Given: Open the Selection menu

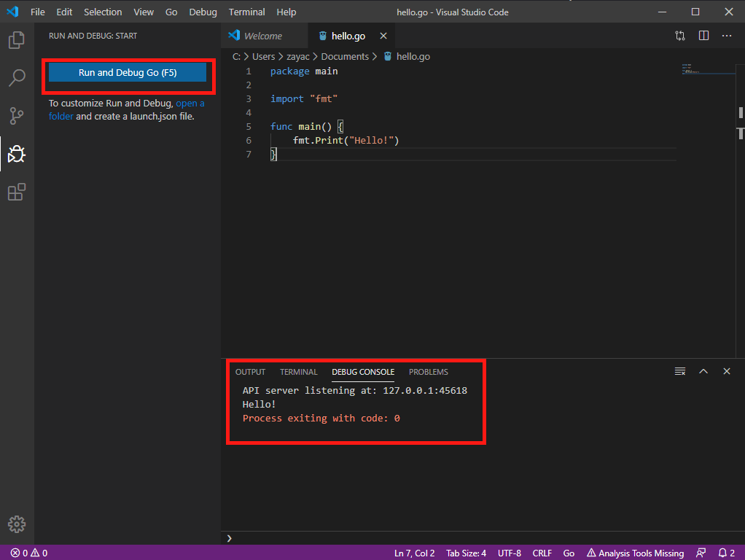Looking at the screenshot, I should 103,12.
